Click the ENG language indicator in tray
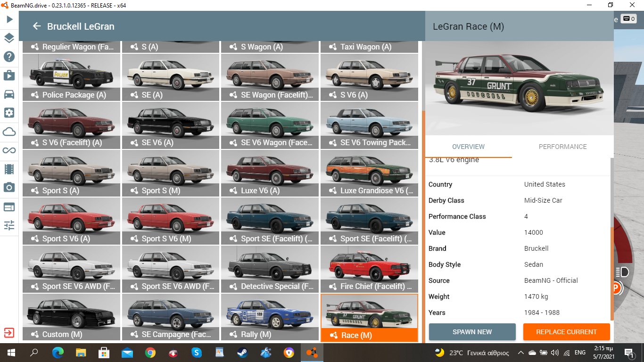This screenshot has width=644, height=362. 580,353
